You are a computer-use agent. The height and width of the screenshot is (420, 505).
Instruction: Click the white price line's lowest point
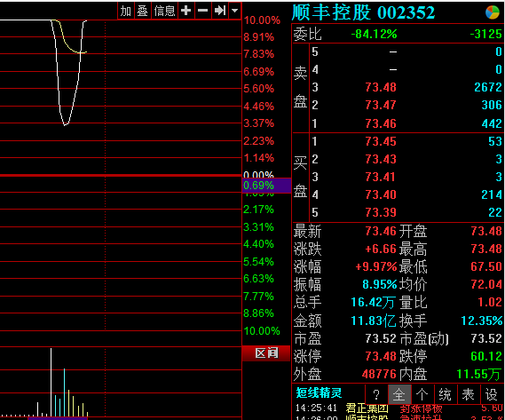(x=65, y=124)
